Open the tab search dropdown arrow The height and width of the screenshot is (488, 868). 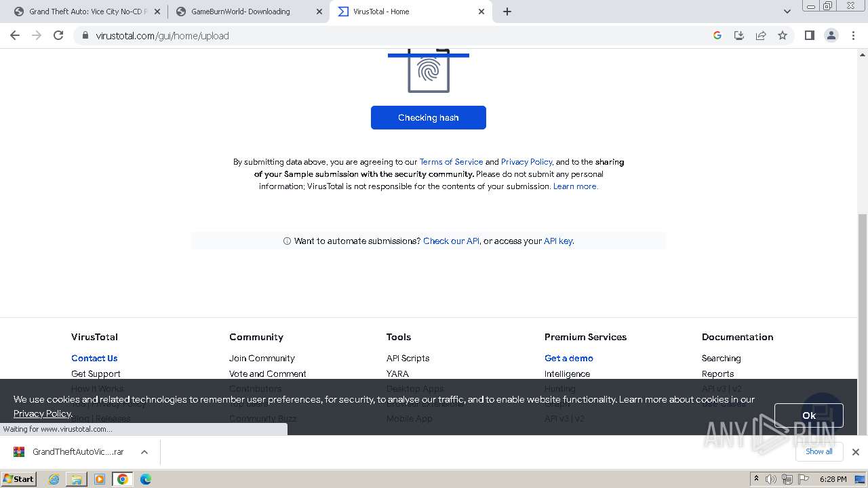click(787, 12)
